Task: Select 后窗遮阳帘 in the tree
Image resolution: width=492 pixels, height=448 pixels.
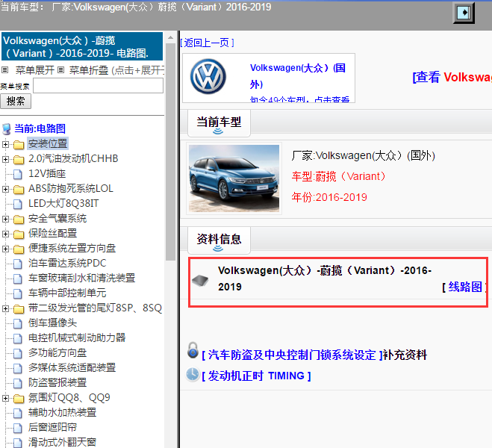Action: [x=52, y=427]
